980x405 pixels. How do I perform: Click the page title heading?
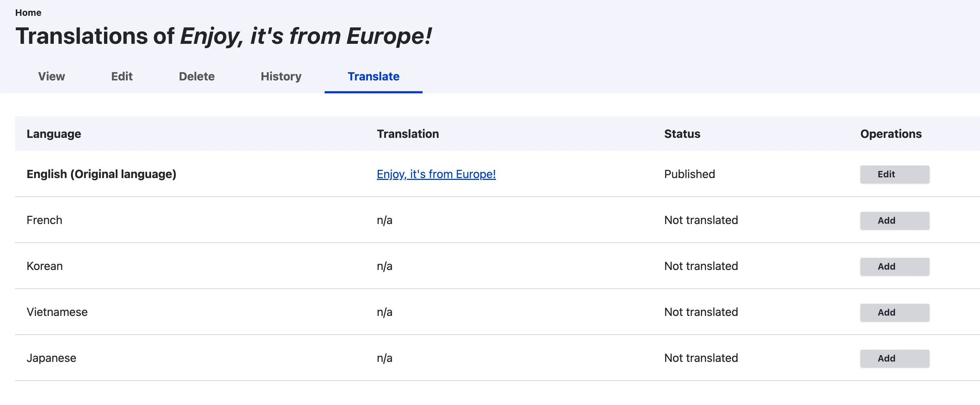point(223,36)
